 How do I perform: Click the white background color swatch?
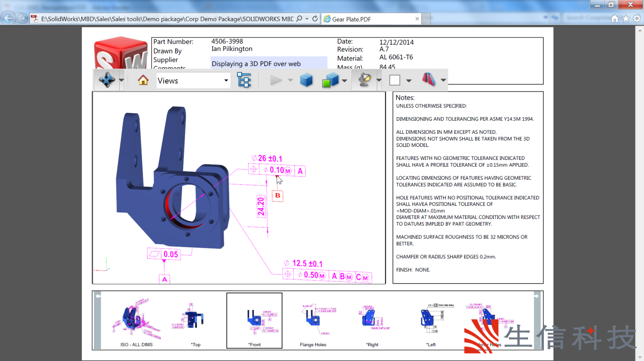coord(395,80)
